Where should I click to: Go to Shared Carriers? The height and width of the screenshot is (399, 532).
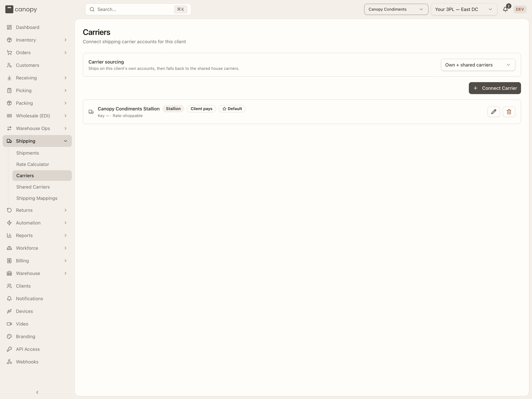(x=42, y=187)
